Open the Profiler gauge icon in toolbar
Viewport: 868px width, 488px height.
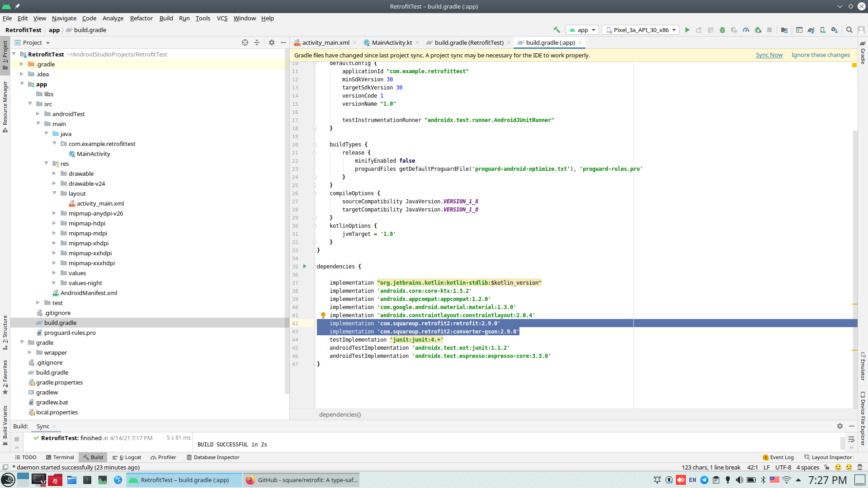746,30
